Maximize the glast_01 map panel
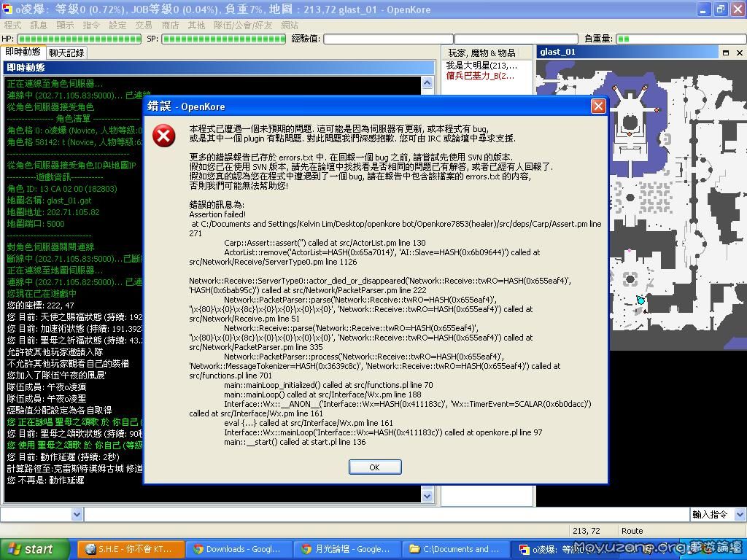747x560 pixels. pyautogui.click(x=726, y=52)
